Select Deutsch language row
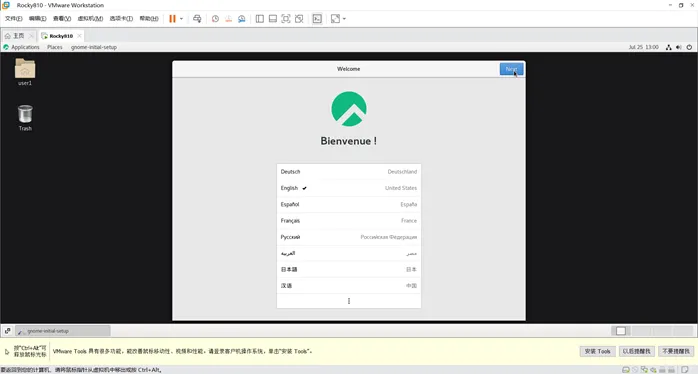Screen dimensions: 698x374 (x=349, y=171)
